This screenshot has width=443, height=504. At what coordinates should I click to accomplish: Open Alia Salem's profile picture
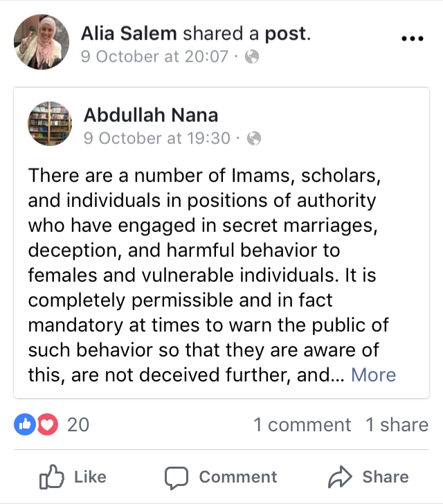click(x=42, y=42)
